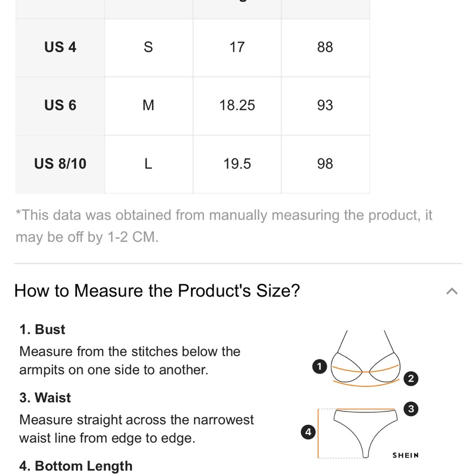The height and width of the screenshot is (476, 476).
Task: Click the number 4 bottom length marker
Action: point(308,432)
